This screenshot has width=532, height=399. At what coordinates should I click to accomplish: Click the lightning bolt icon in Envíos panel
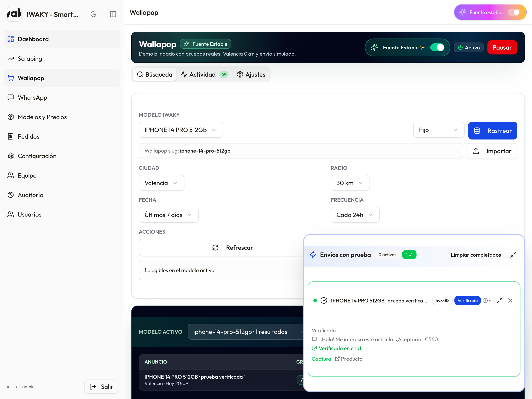pos(313,255)
